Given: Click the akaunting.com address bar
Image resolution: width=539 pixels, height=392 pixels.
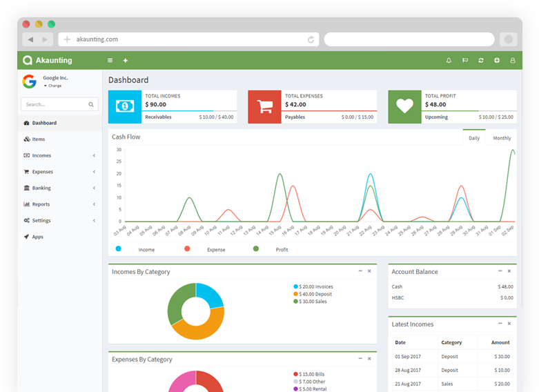Looking at the screenshot, I should (188, 39).
